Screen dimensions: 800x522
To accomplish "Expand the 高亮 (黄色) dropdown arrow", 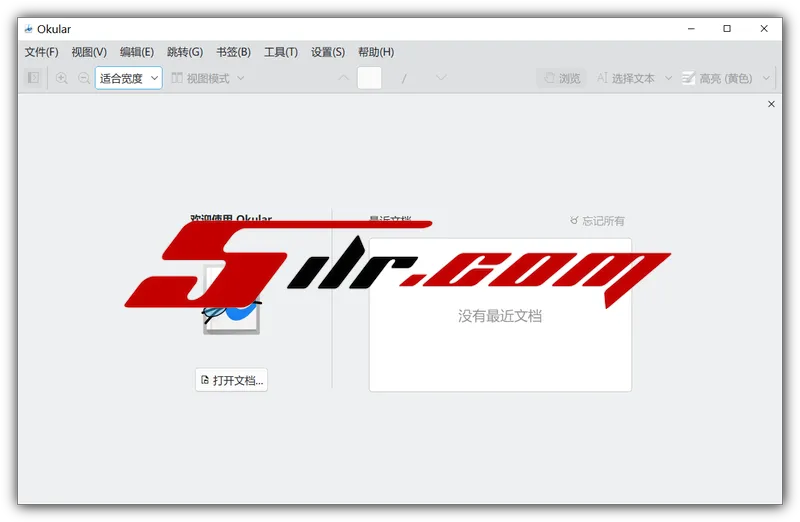I will [766, 78].
